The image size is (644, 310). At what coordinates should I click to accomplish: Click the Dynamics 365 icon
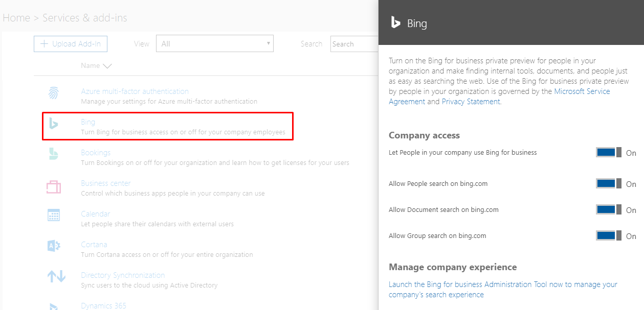tap(53, 306)
